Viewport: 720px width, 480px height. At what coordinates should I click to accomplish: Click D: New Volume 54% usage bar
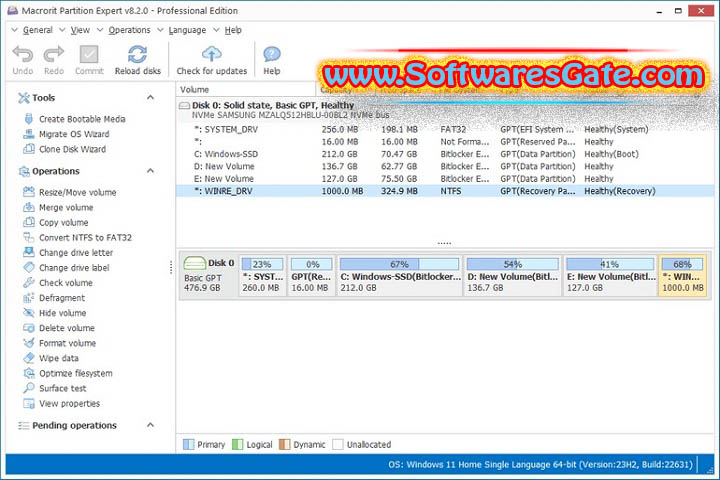(512, 264)
